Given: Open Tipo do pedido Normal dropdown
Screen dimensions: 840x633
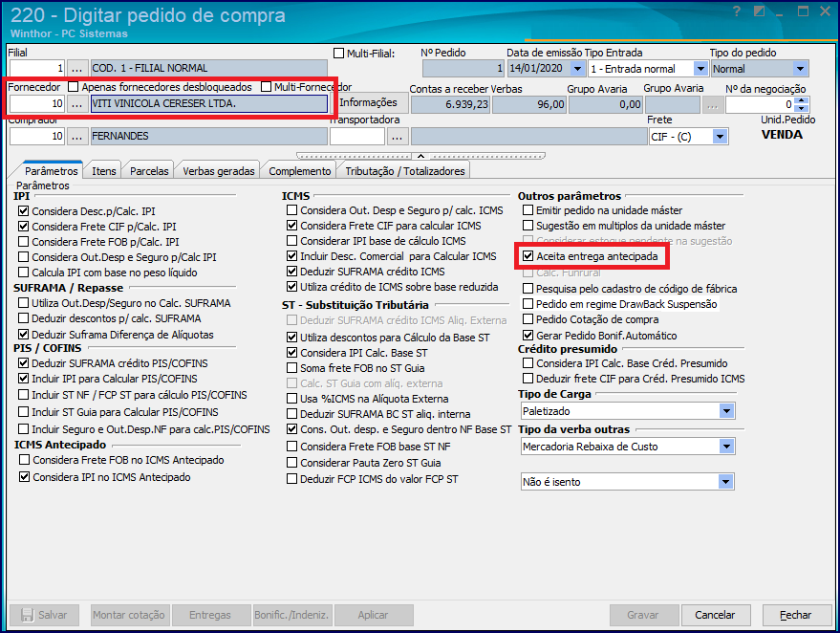Looking at the screenshot, I should tap(801, 69).
